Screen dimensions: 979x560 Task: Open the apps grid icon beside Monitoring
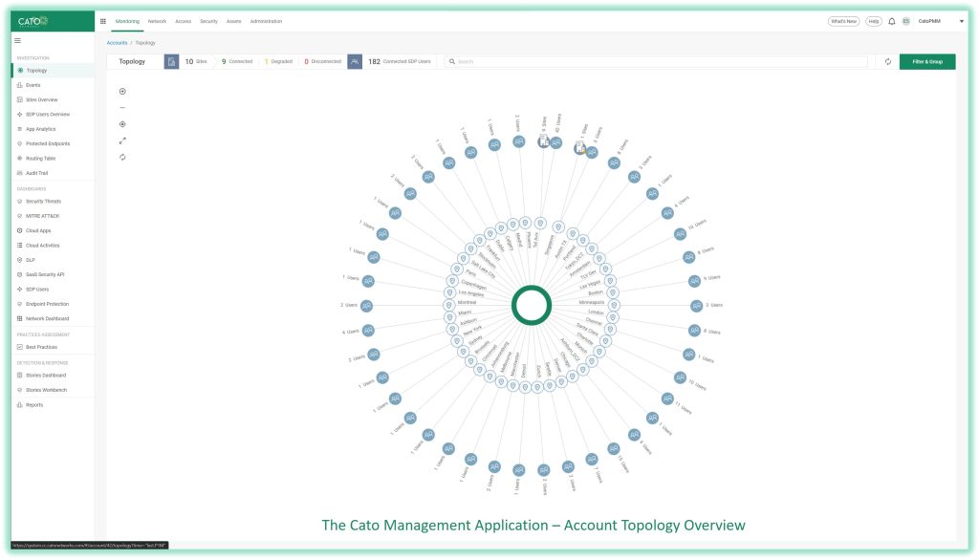click(103, 20)
